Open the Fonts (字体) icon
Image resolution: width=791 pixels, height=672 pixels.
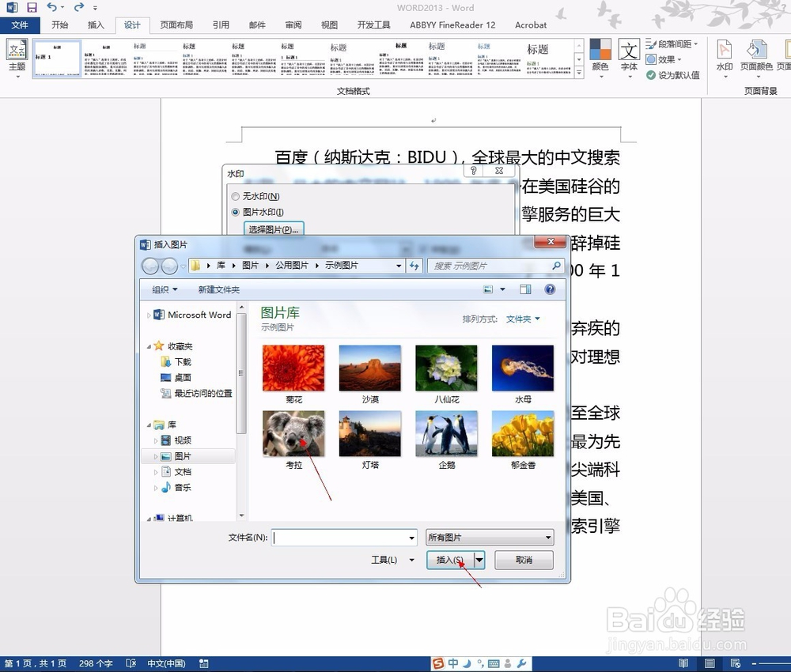coord(629,58)
